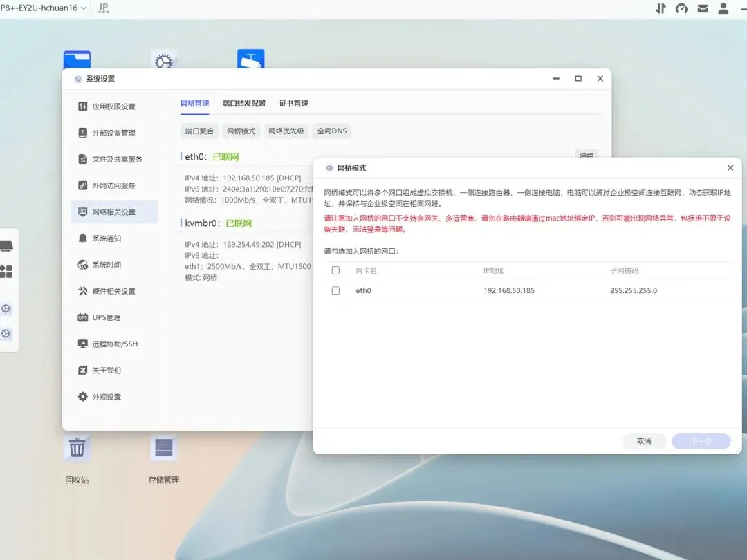Click subnet mask 255.255.255.0 cell

tap(633, 290)
